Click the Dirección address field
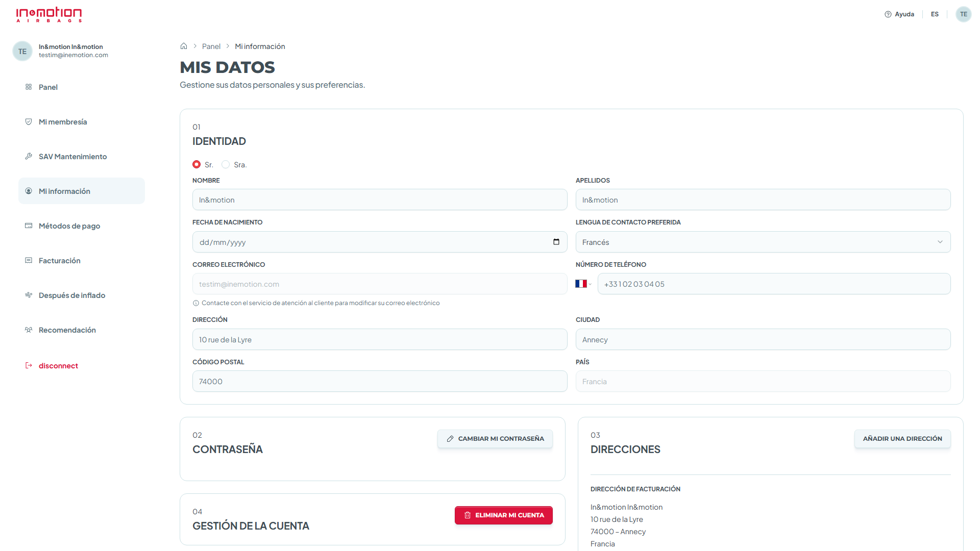 (380, 339)
